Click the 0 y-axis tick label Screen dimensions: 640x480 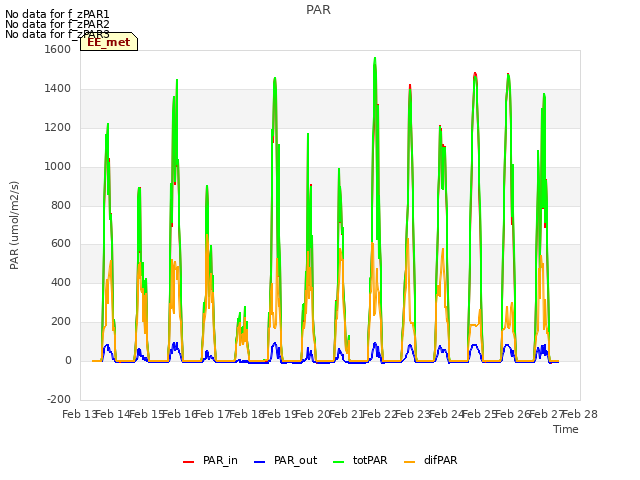(x=68, y=361)
